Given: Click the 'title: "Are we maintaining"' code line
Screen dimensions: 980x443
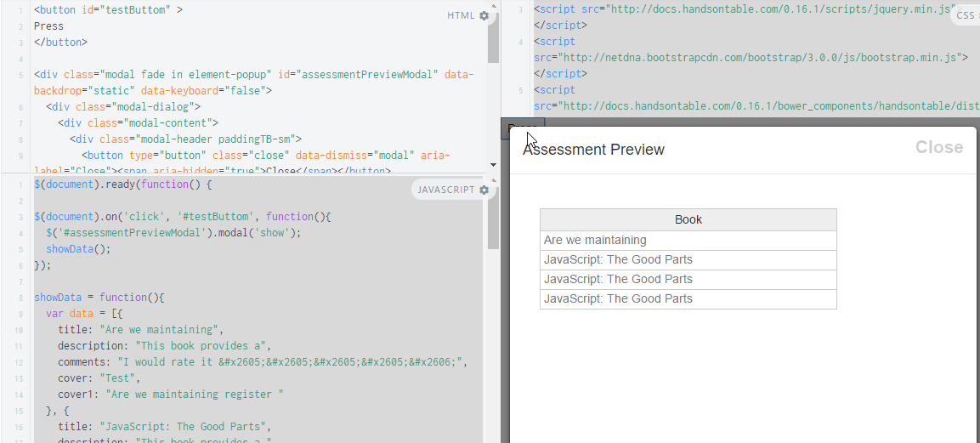Looking at the screenshot, I should click(140, 330).
